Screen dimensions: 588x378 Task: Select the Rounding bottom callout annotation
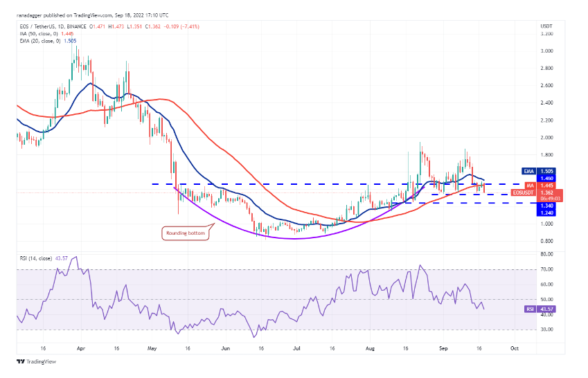coord(186,233)
